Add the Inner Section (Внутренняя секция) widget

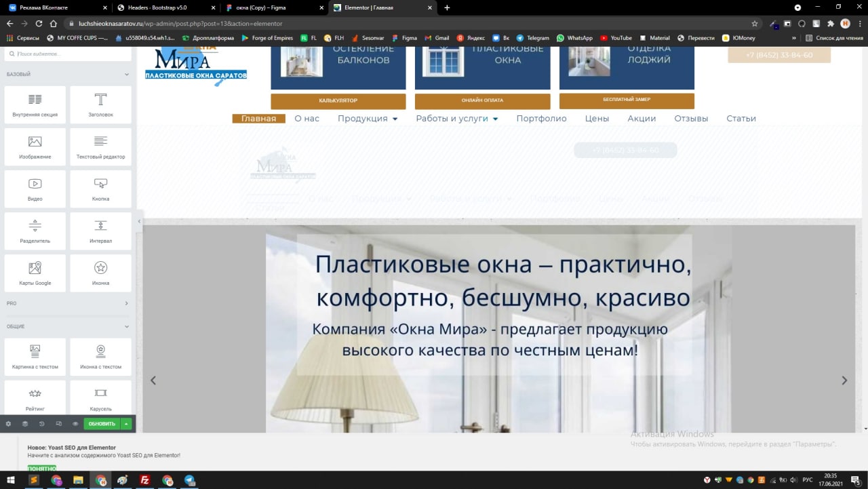[35, 104]
